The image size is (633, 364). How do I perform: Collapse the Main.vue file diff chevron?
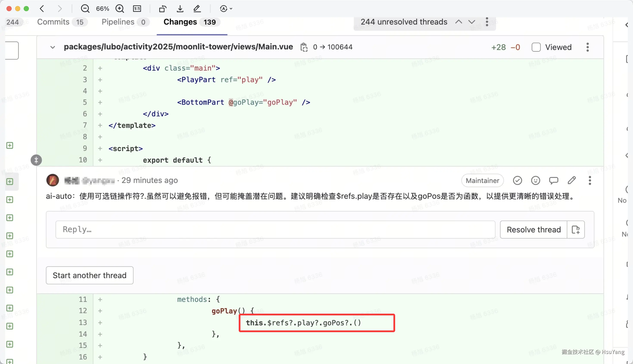(53, 47)
